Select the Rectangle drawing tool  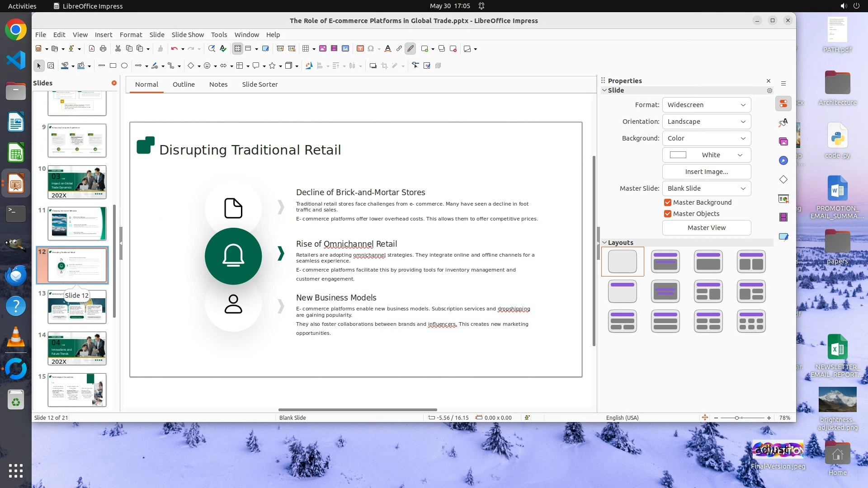pyautogui.click(x=113, y=66)
